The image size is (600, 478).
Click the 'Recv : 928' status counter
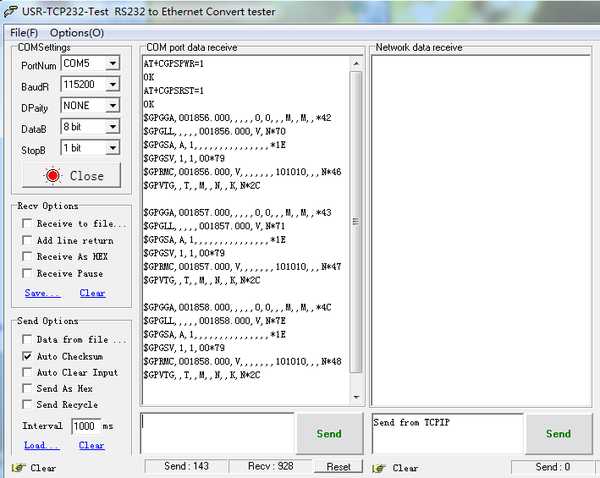(271, 467)
